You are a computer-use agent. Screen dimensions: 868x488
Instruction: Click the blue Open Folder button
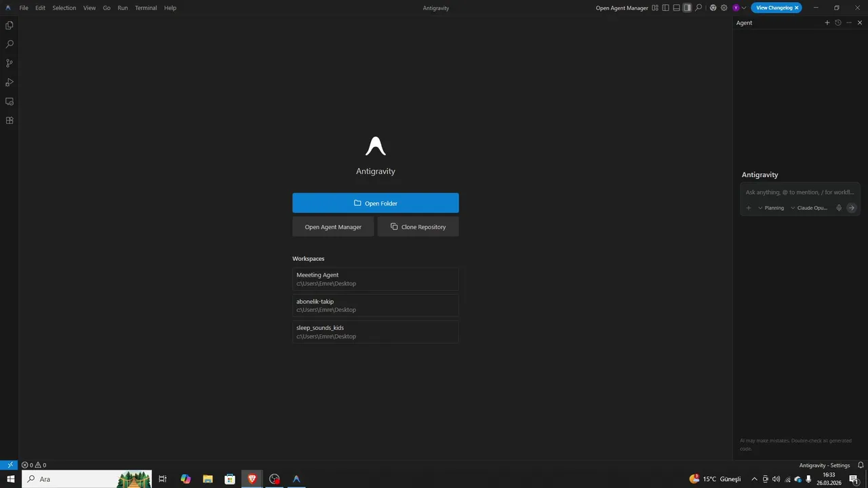(376, 203)
